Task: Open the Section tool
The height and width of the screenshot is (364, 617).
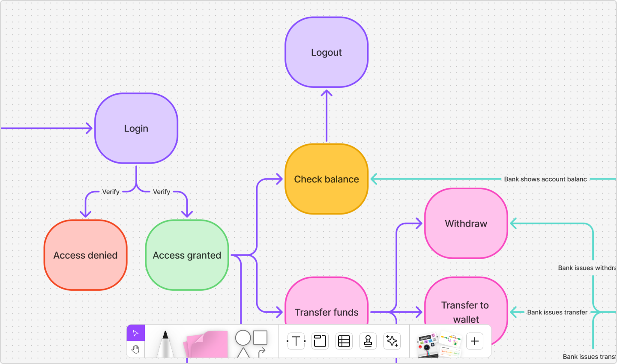Action: (x=320, y=341)
